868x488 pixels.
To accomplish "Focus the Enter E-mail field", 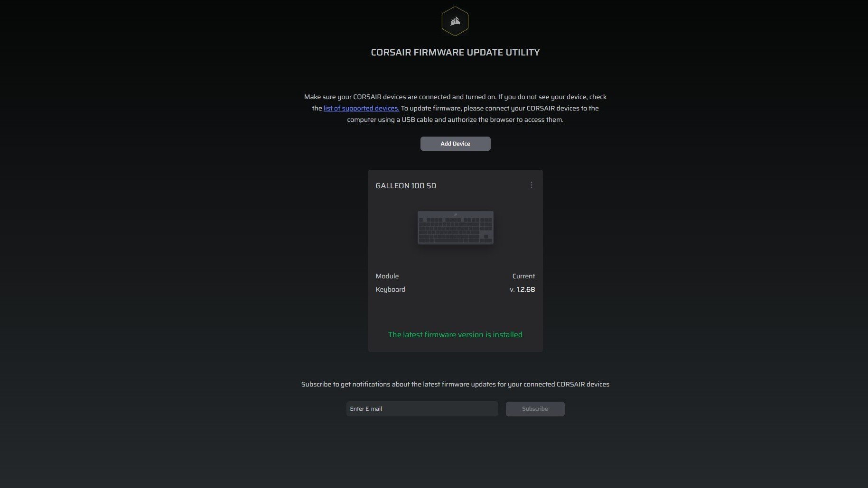I will pos(422,409).
